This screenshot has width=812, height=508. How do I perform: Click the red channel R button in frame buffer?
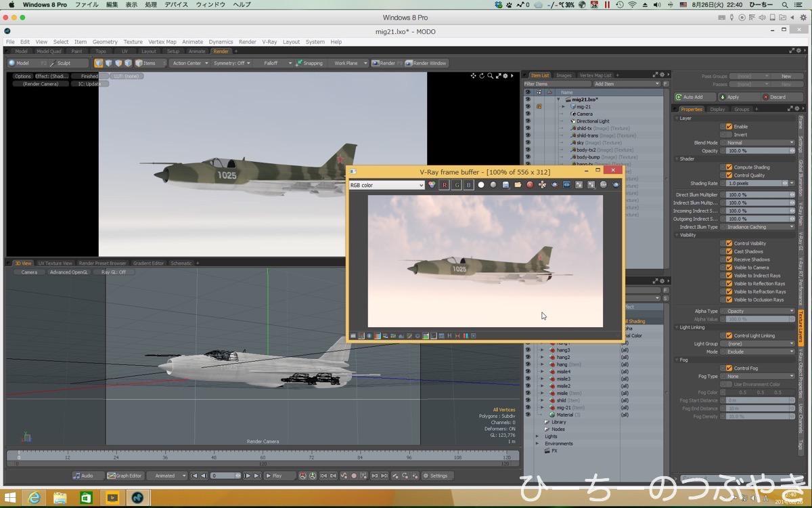(x=445, y=185)
